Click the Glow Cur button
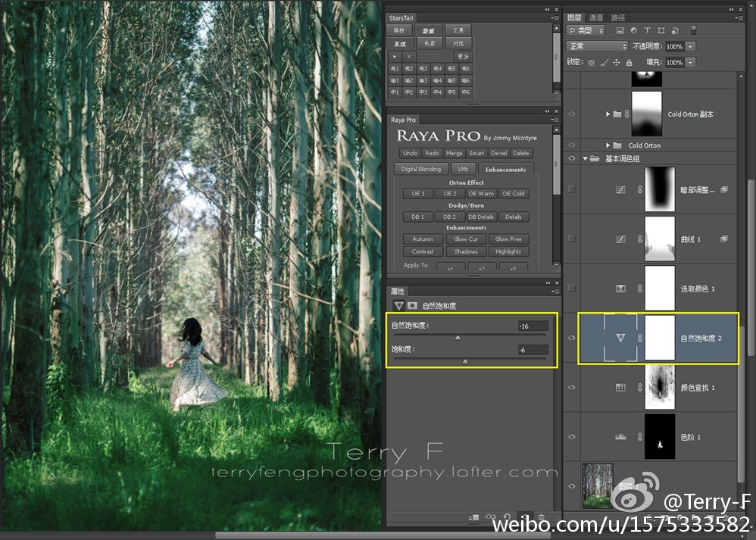The width and height of the screenshot is (756, 540). pos(466,239)
